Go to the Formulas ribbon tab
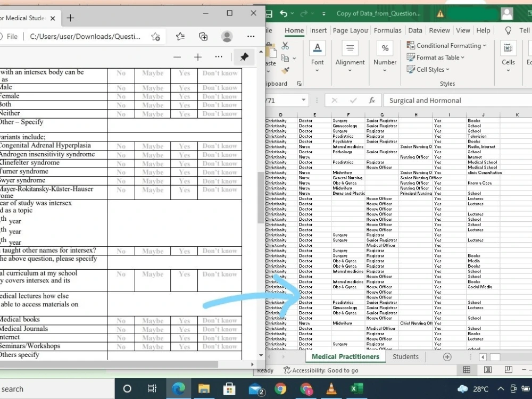The image size is (532, 399). pos(387,30)
